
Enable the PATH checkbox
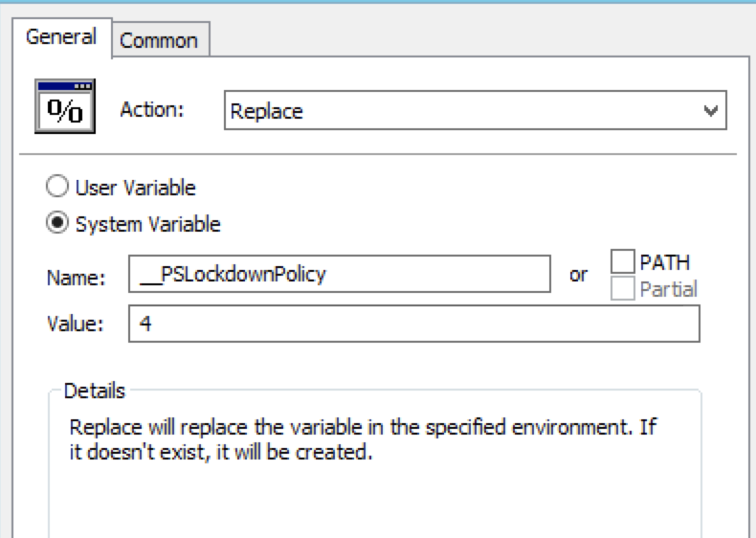coord(622,261)
